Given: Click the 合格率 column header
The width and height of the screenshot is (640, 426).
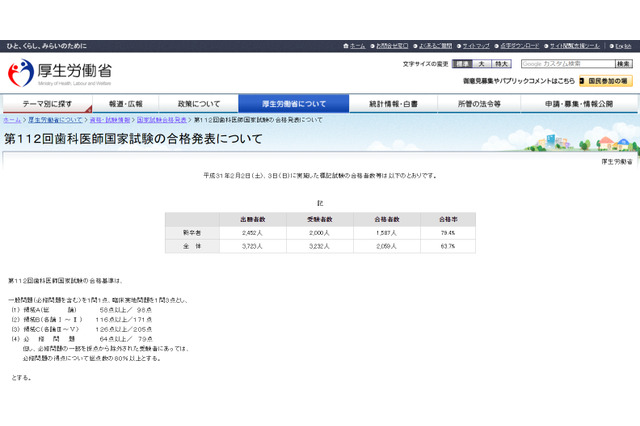Looking at the screenshot, I should point(448,220).
